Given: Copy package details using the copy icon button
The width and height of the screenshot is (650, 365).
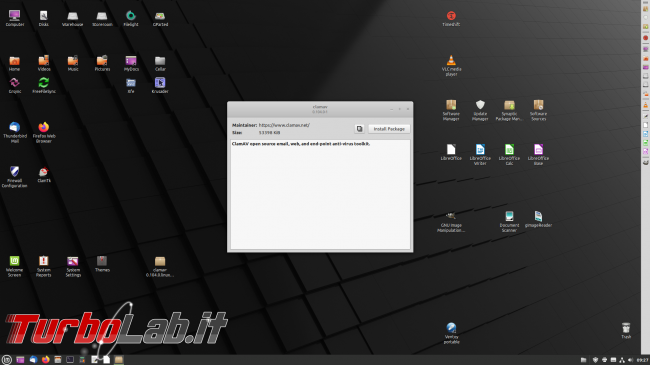Looking at the screenshot, I should 359,129.
